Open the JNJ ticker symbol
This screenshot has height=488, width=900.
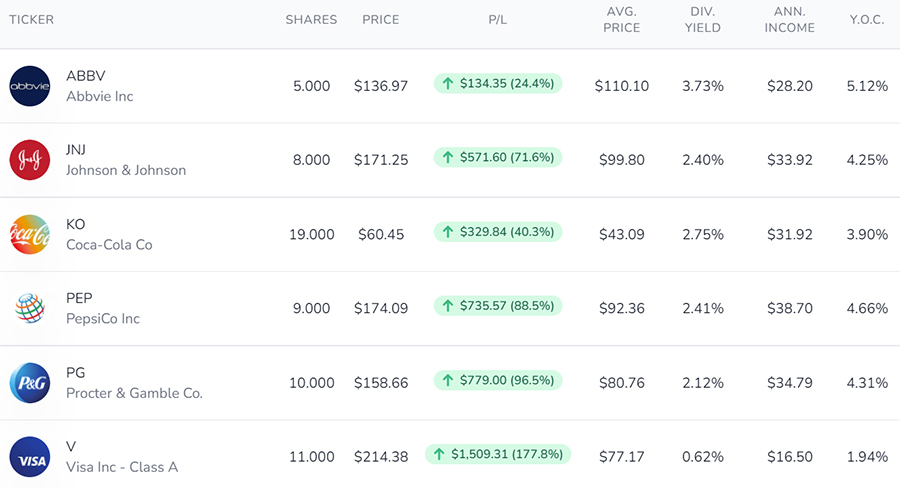[76, 150]
